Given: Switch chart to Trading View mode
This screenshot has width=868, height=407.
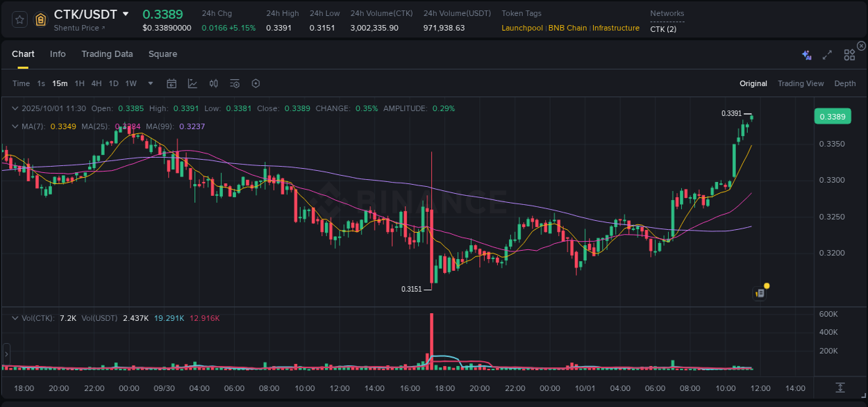Looking at the screenshot, I should (801, 83).
